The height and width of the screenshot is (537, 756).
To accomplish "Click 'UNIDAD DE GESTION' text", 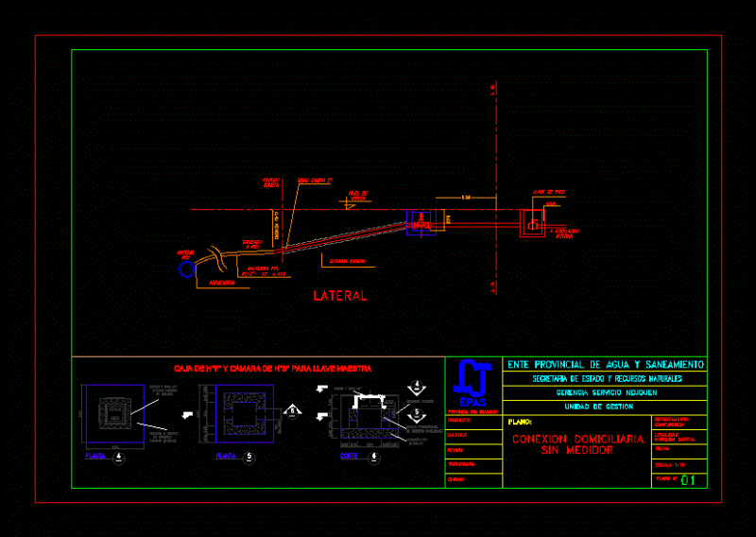I will click(599, 407).
